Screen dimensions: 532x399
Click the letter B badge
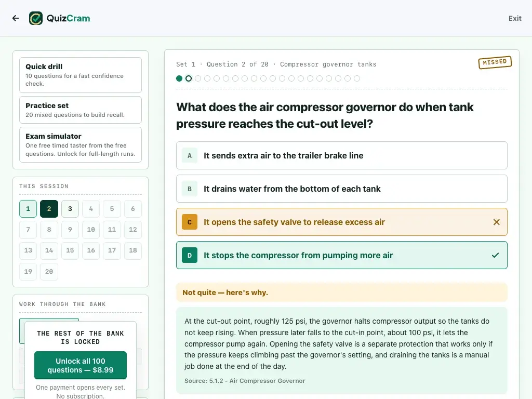190,189
